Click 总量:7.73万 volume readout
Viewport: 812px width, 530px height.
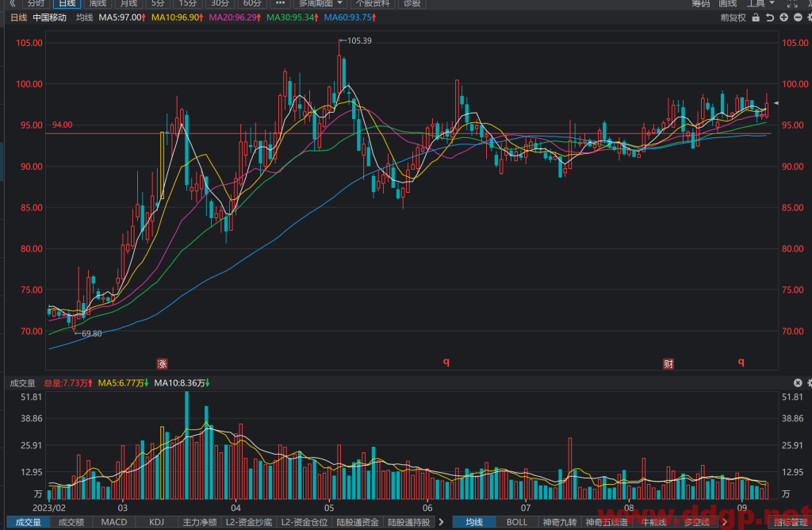[68, 383]
